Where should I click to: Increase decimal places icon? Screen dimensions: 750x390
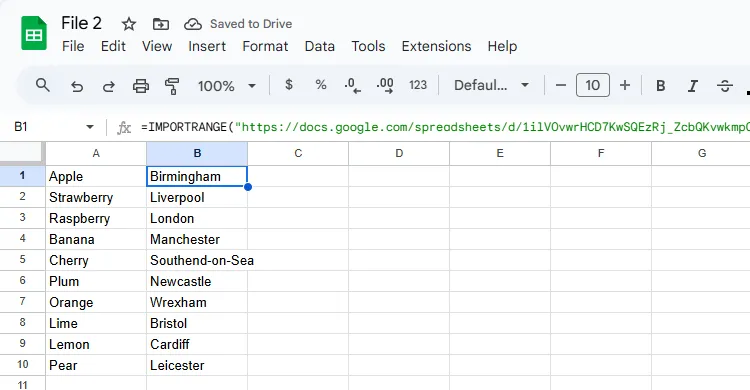(x=385, y=86)
